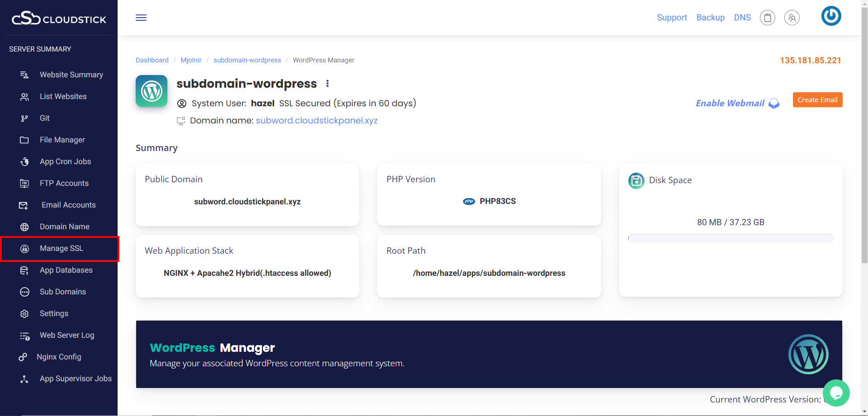Select File Manager in the sidebar

point(62,140)
